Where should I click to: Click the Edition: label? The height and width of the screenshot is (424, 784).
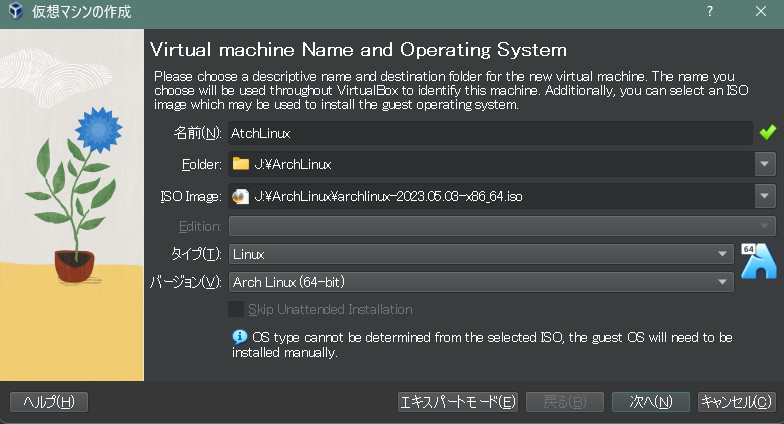click(x=200, y=226)
